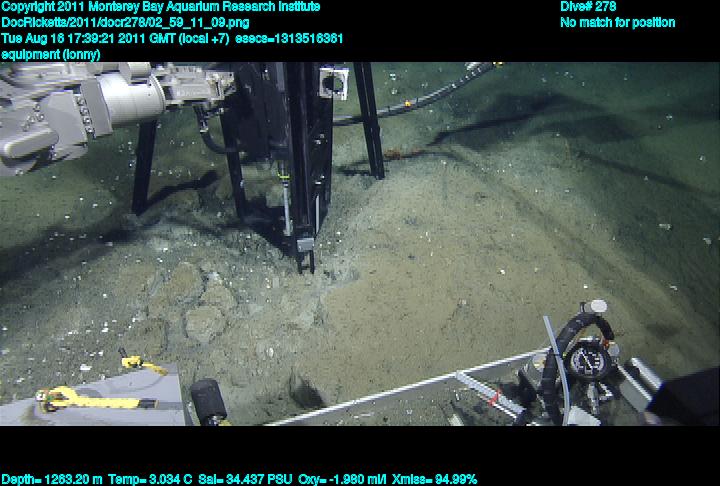Click the No match for position message
The height and width of the screenshot is (486, 720).
pos(617,22)
